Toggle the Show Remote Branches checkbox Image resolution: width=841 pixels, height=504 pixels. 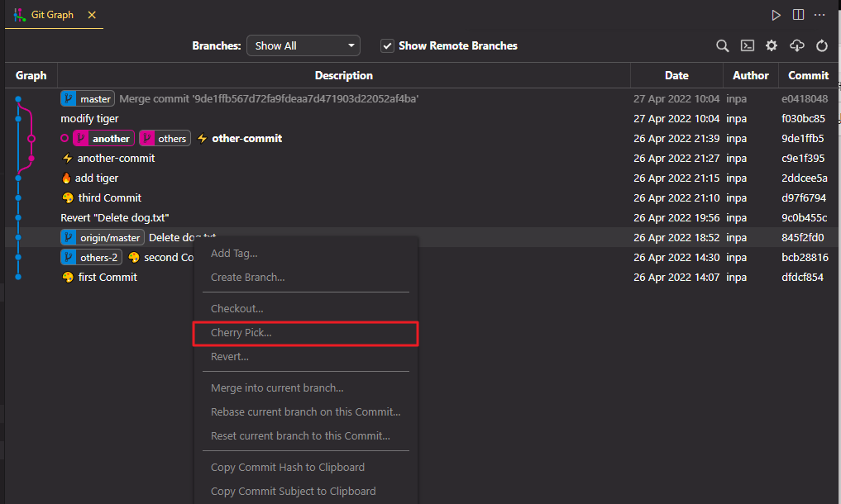click(x=387, y=46)
